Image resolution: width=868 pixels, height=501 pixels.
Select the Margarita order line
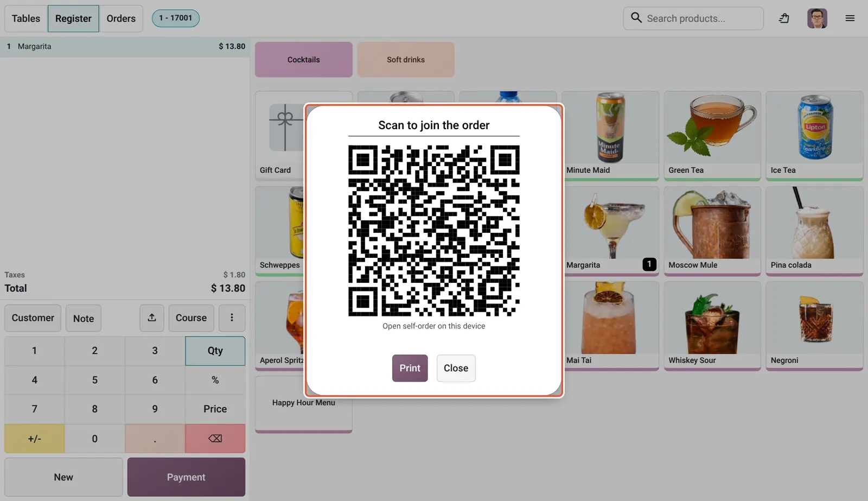tap(125, 47)
